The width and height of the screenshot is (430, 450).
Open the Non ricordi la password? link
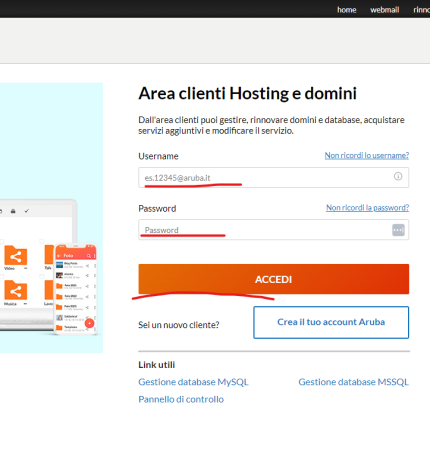point(367,208)
